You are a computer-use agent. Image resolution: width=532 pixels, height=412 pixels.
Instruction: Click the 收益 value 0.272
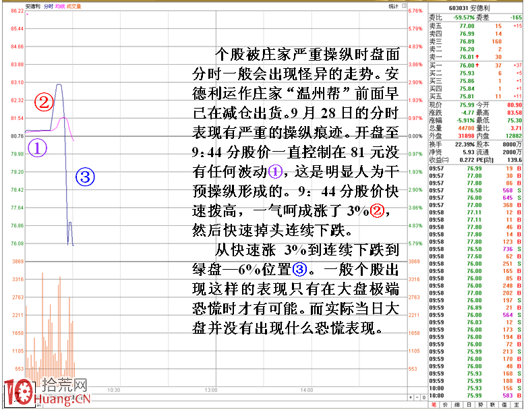(467, 160)
